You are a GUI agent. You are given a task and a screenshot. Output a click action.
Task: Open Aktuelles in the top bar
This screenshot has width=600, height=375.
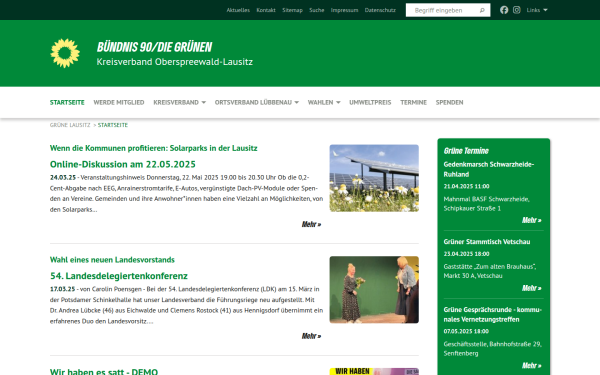pyautogui.click(x=238, y=10)
